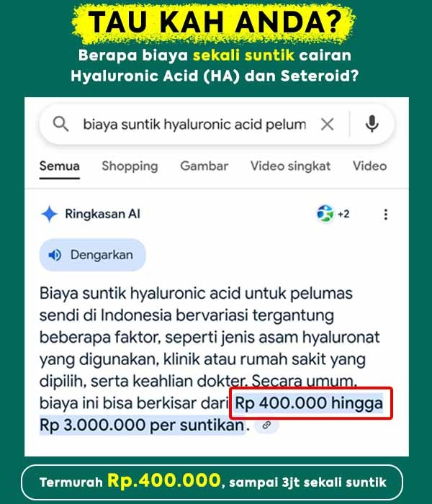Click the magnifying glass search icon
Viewport: 432px width, 504px height.
coord(60,124)
